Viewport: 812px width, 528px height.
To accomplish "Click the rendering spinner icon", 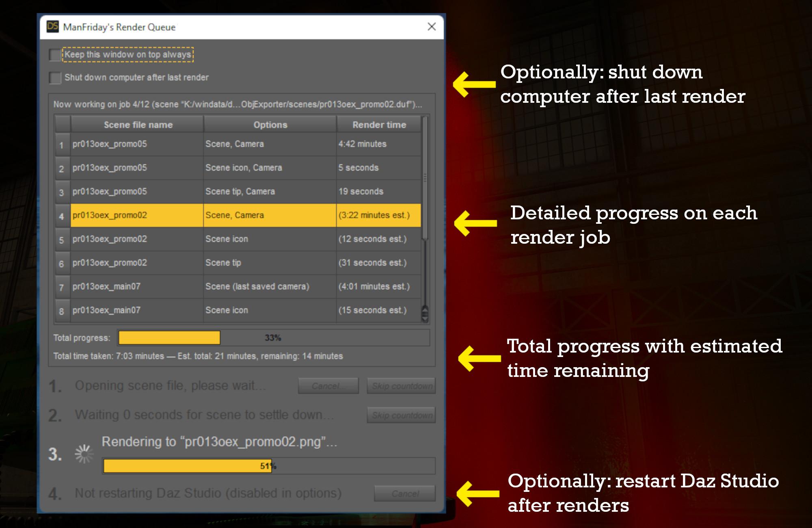I will [84, 454].
